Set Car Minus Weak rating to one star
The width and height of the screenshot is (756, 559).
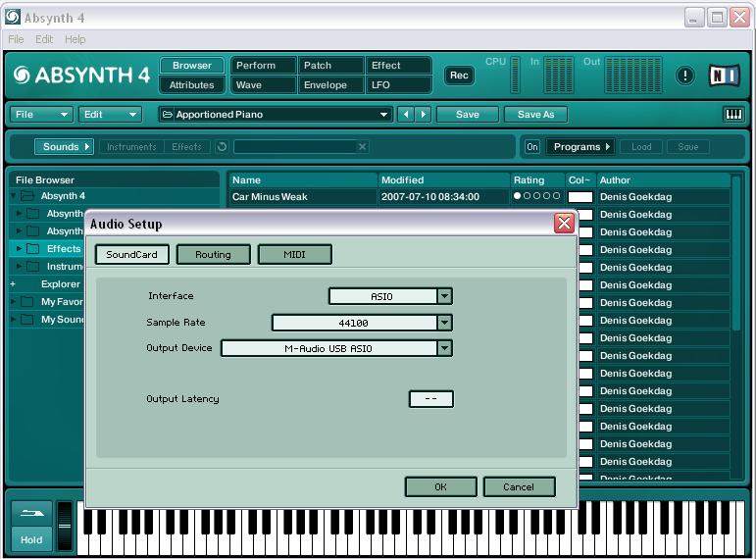point(518,196)
